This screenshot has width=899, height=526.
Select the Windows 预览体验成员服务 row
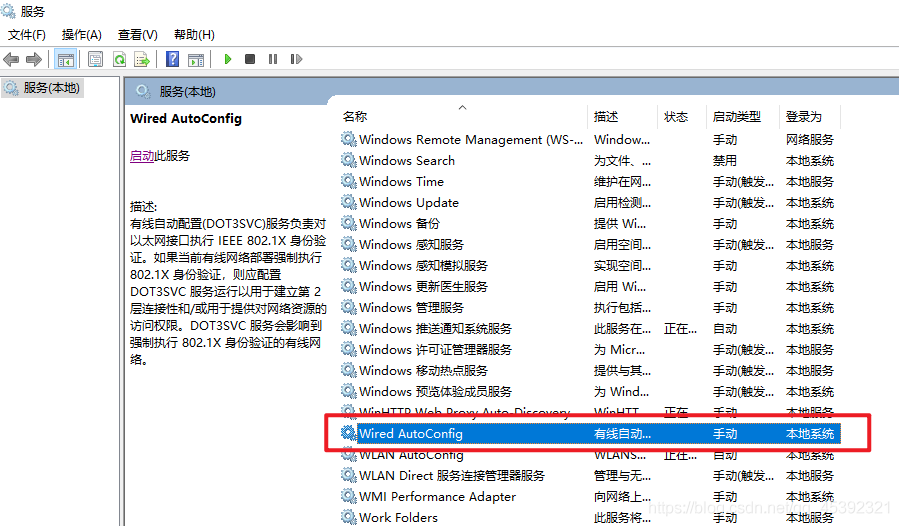590,392
